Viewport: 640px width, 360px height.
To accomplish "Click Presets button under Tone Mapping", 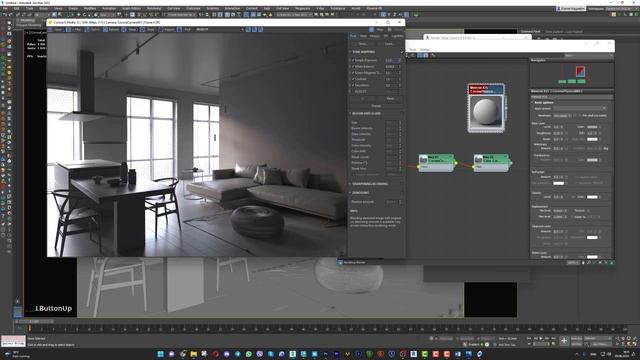I will click(376, 106).
